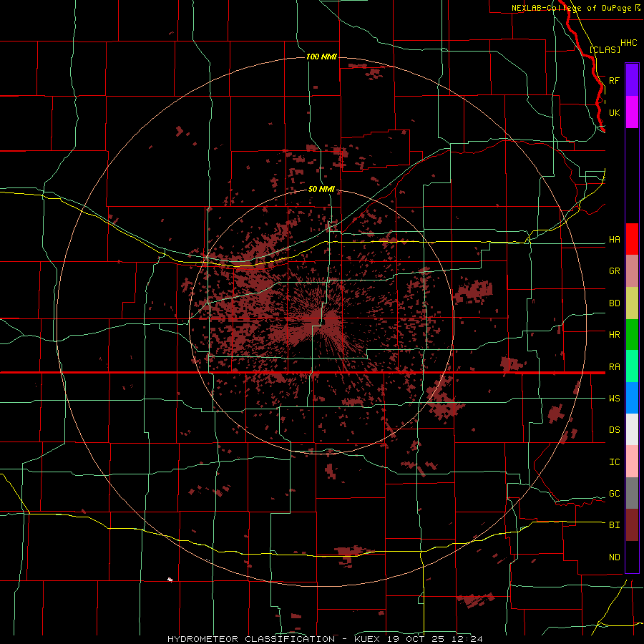Screen dimensions: 644x644
Task: Select the GR pink-tan legend swatch
Action: tap(632, 271)
